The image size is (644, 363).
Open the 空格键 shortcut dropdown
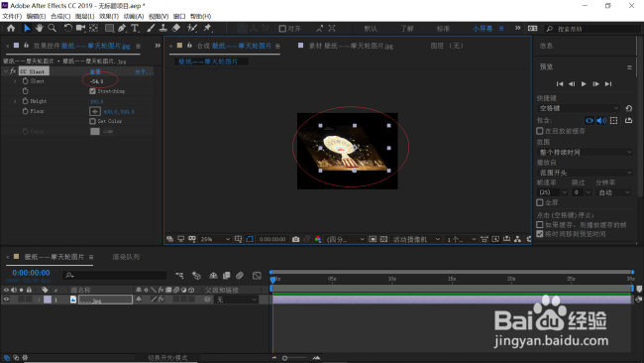[x=579, y=108]
